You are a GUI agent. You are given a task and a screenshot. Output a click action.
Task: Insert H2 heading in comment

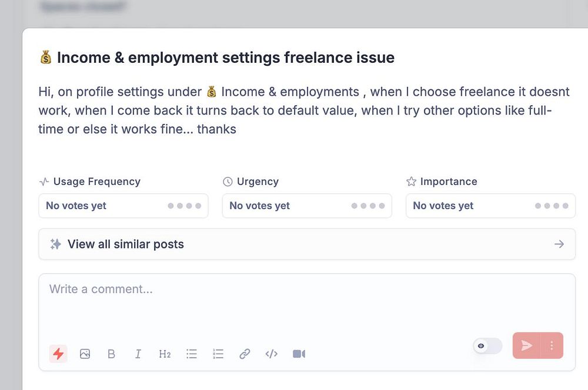[165, 354]
